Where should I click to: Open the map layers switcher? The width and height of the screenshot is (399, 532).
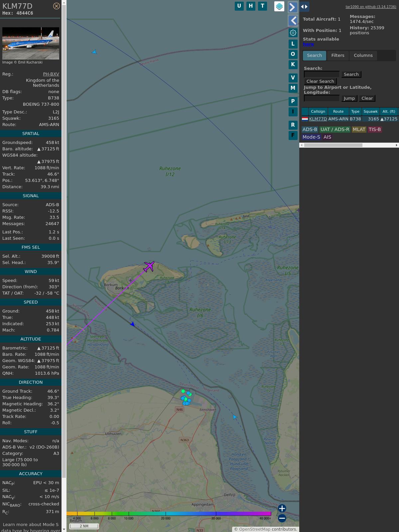pyautogui.click(x=279, y=6)
